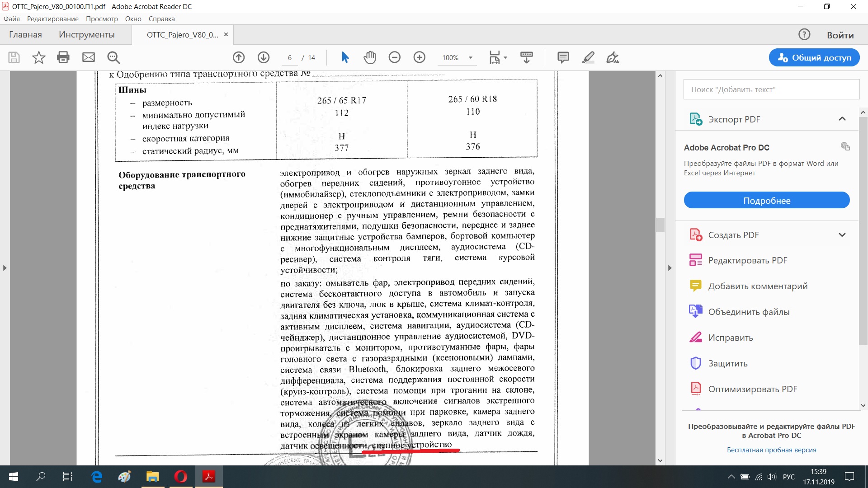This screenshot has height=488, width=868.
Task: Collapse the right tools pane arrow
Action: [670, 268]
